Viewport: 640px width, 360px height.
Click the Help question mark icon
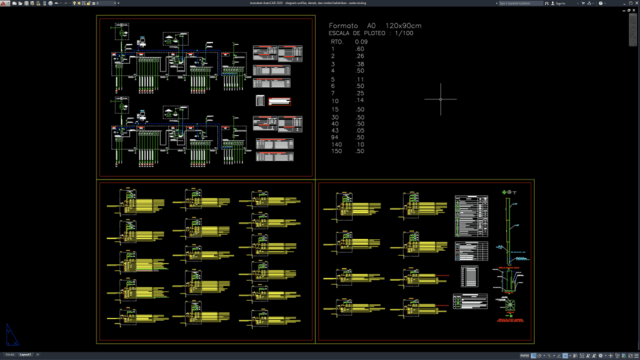click(x=601, y=3)
